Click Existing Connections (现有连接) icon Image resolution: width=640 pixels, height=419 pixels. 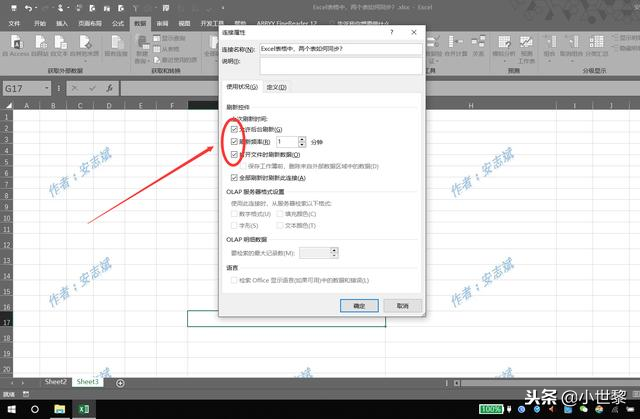pos(116,46)
